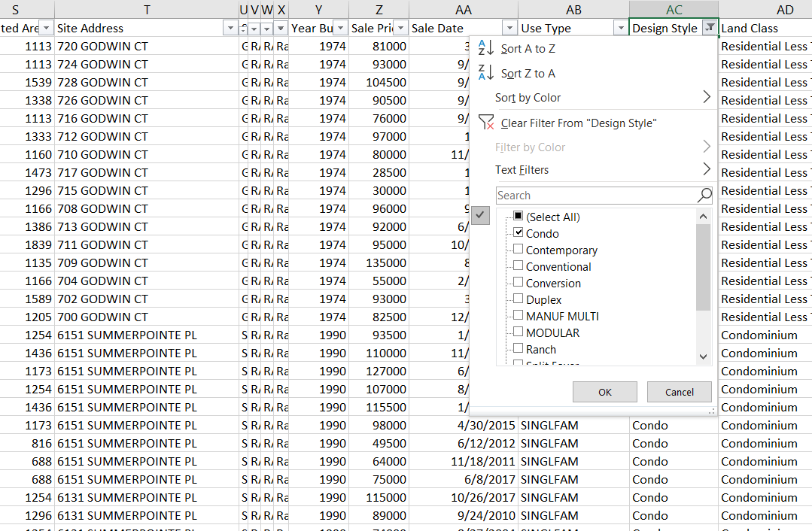Screen dimensions: 812x531
Task: Select area cell 1839
Action: 27,244
